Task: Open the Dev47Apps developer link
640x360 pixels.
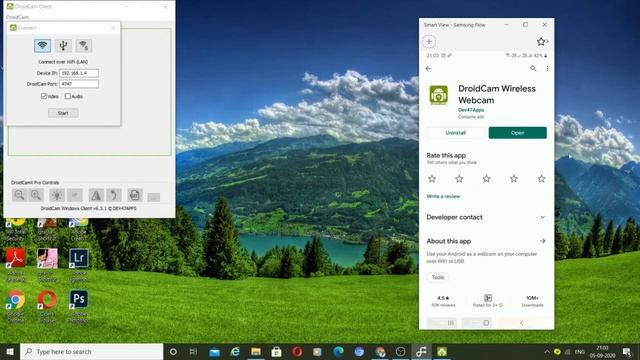Action: 471,110
